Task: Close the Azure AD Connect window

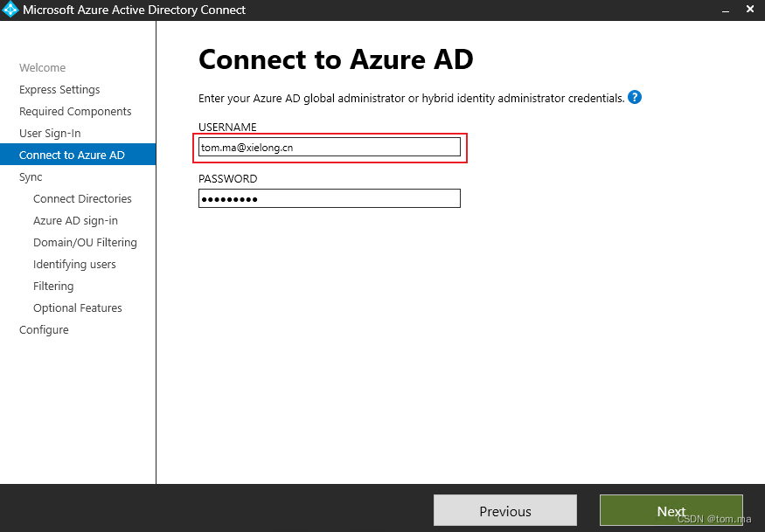Action: (750, 9)
